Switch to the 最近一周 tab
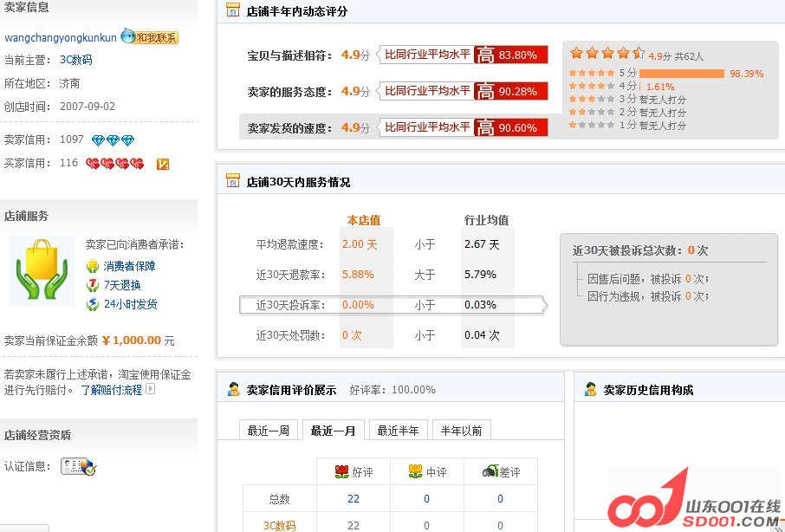The image size is (785, 532). pos(269,429)
